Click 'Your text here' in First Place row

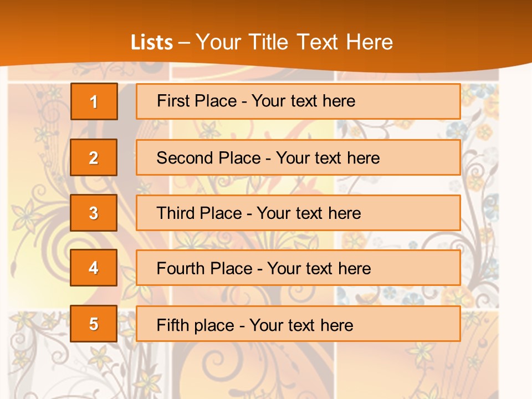pyautogui.click(x=303, y=101)
